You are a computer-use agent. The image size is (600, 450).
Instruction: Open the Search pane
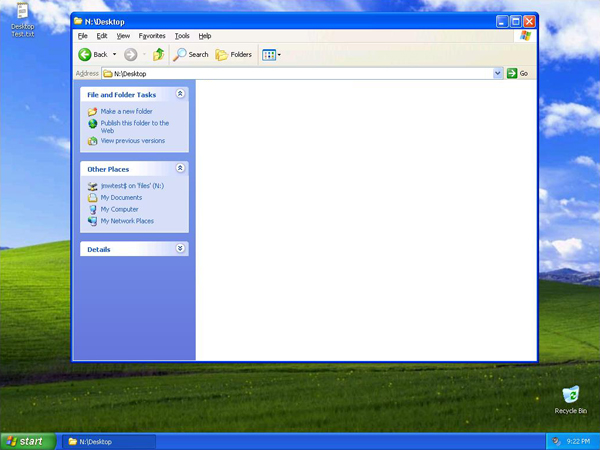[x=191, y=55]
